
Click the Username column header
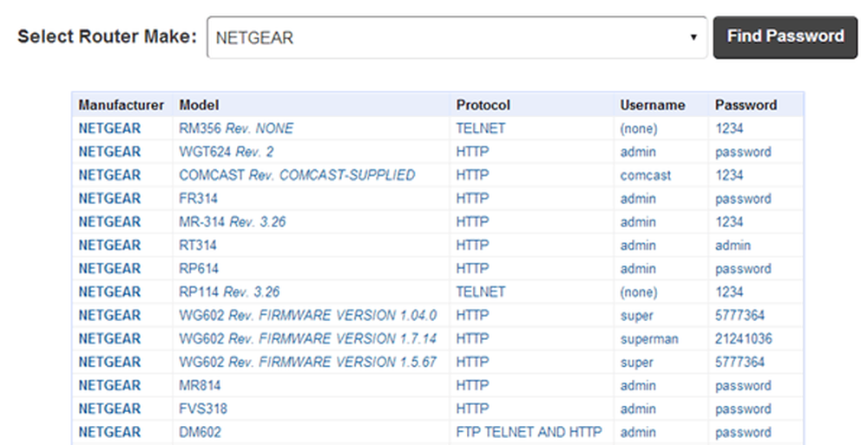point(652,105)
